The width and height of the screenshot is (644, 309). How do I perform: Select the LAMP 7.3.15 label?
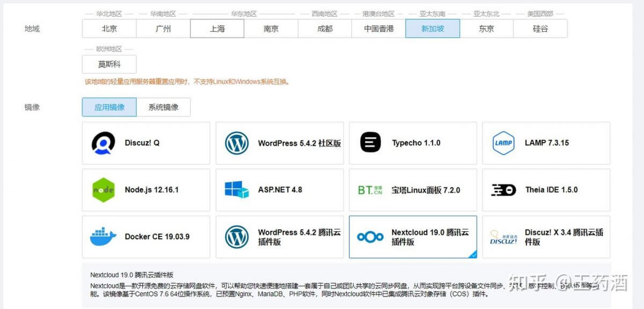coord(547,143)
